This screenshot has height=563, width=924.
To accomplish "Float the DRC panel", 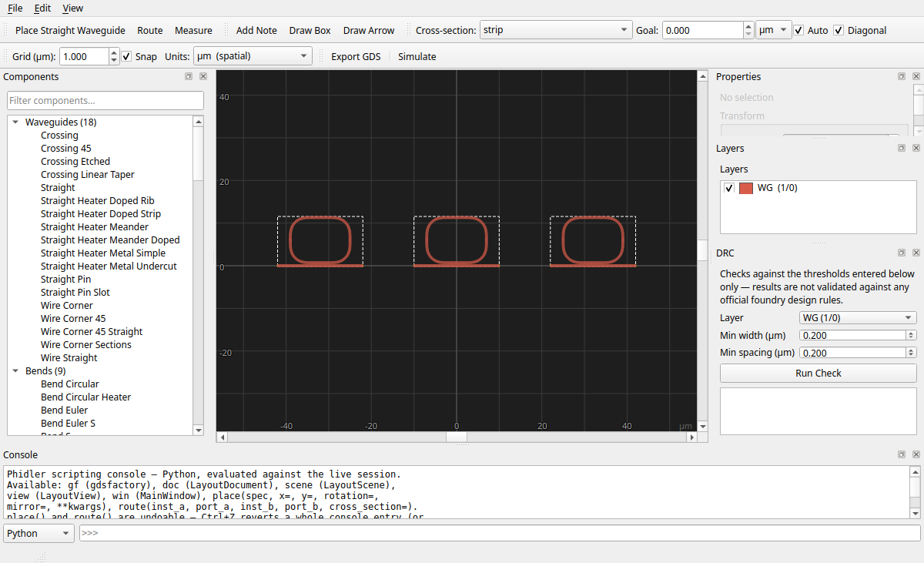I will pos(902,253).
